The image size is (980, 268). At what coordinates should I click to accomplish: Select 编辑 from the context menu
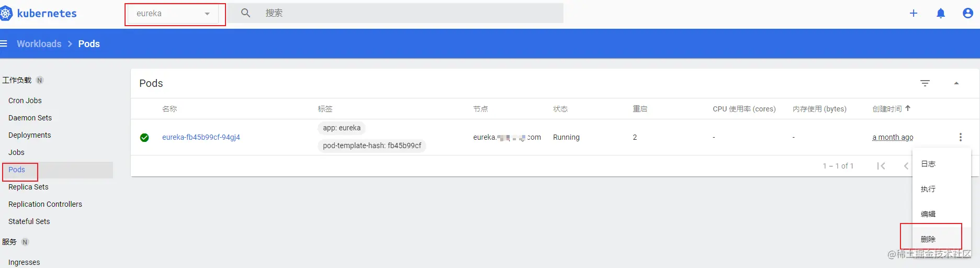[x=942, y=214]
